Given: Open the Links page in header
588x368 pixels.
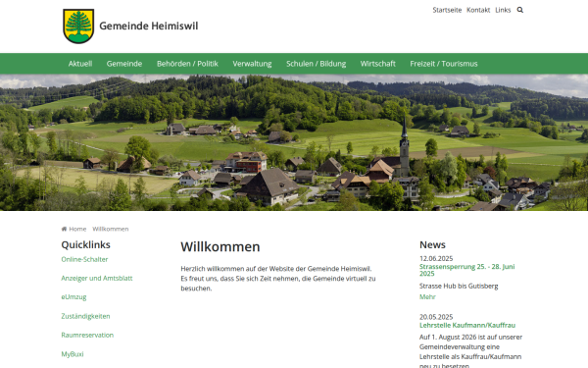Looking at the screenshot, I should [x=503, y=10].
